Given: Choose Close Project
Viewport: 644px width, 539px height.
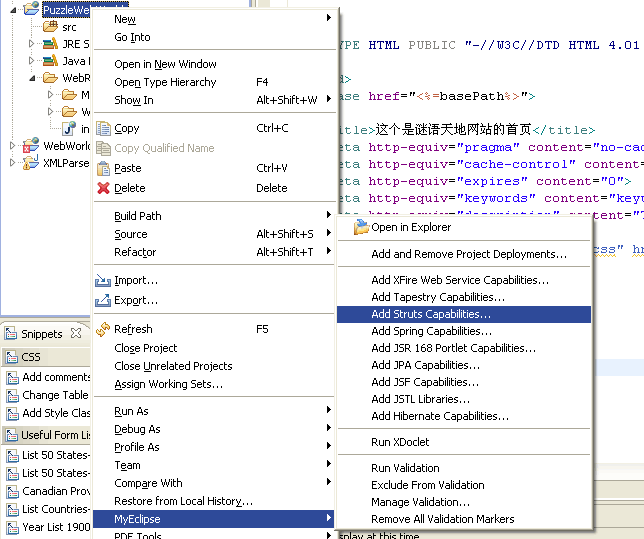Looking at the screenshot, I should (x=214, y=348).
